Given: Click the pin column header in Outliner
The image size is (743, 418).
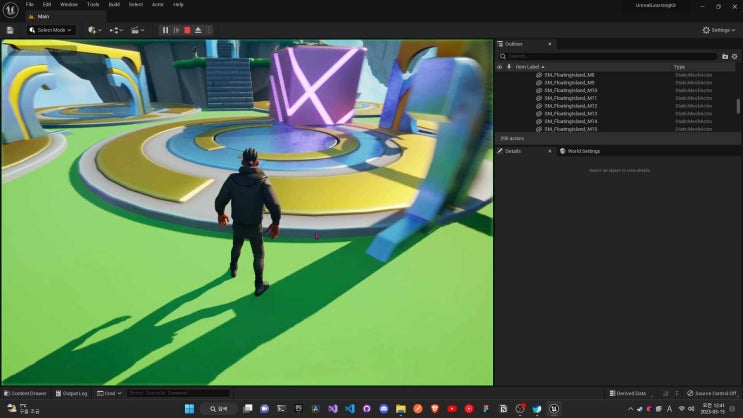Looking at the screenshot, I should (x=509, y=67).
